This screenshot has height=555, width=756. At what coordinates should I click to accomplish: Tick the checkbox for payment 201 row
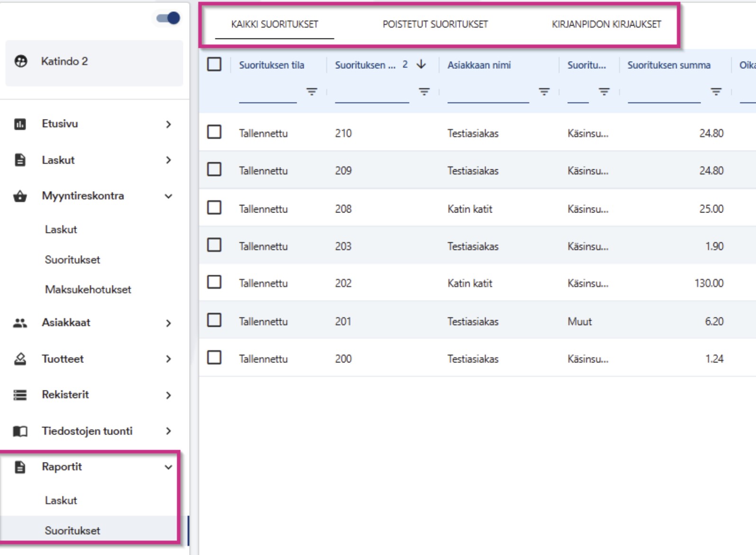[214, 320]
